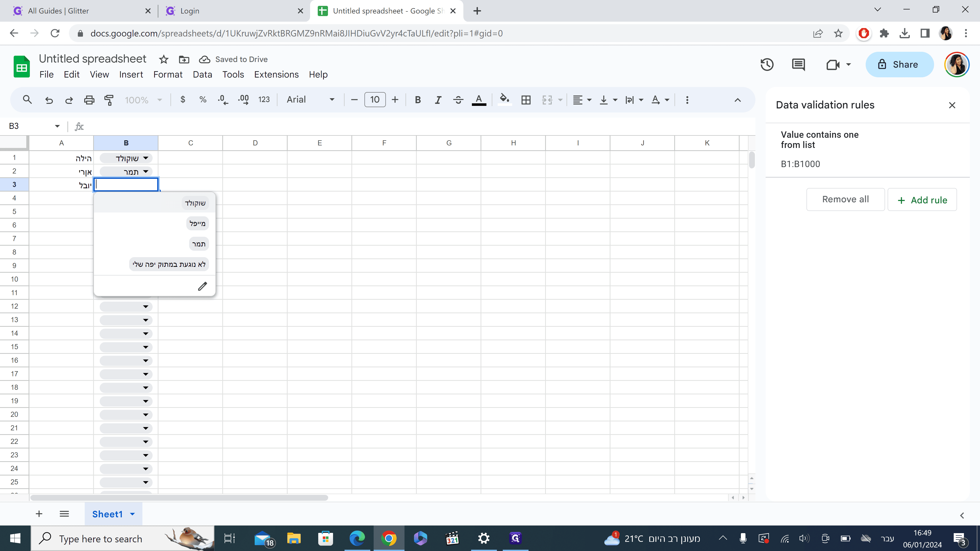The height and width of the screenshot is (551, 980).
Task: Click decrease decimal places icon
Action: pyautogui.click(x=223, y=100)
